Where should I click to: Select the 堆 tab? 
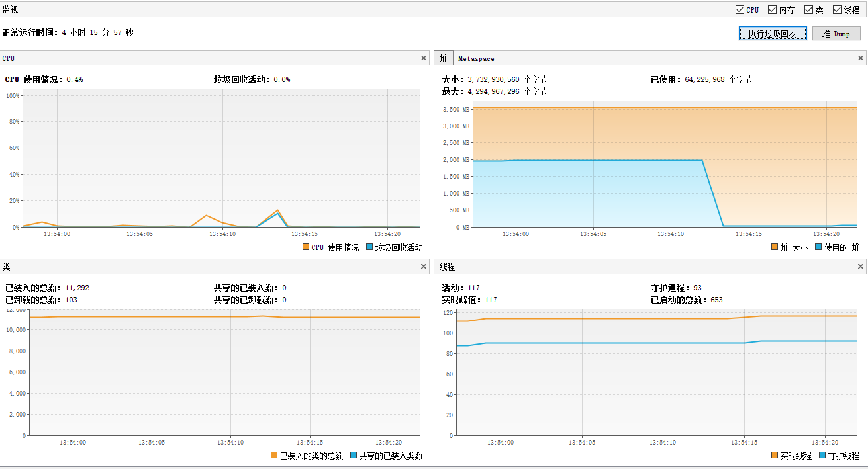(443, 59)
